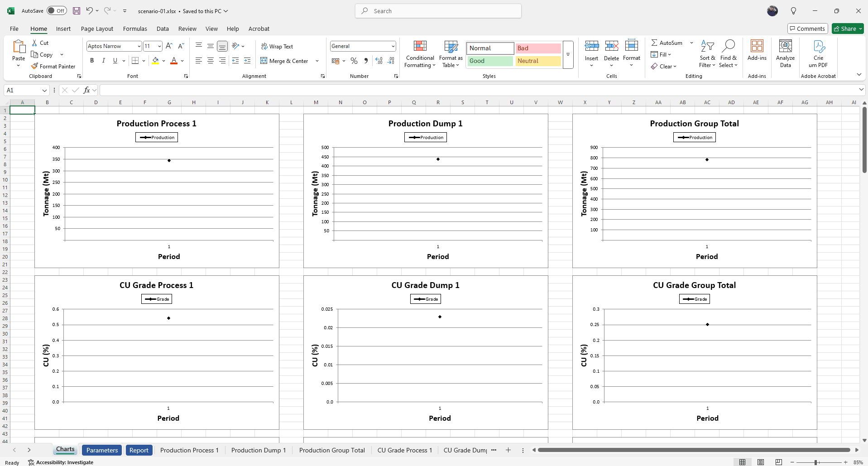Viewport: 868px width, 466px height.
Task: Apply the Good cell style swatch
Action: click(x=490, y=61)
